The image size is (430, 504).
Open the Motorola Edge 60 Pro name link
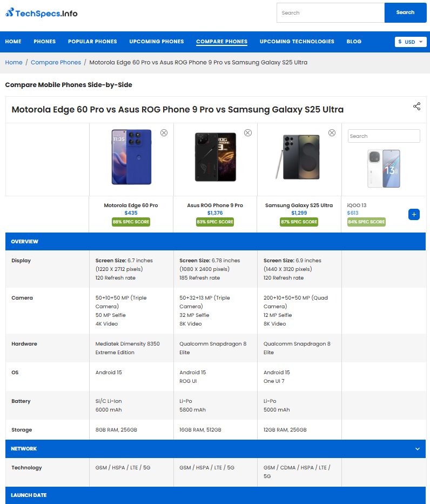pyautogui.click(x=131, y=205)
